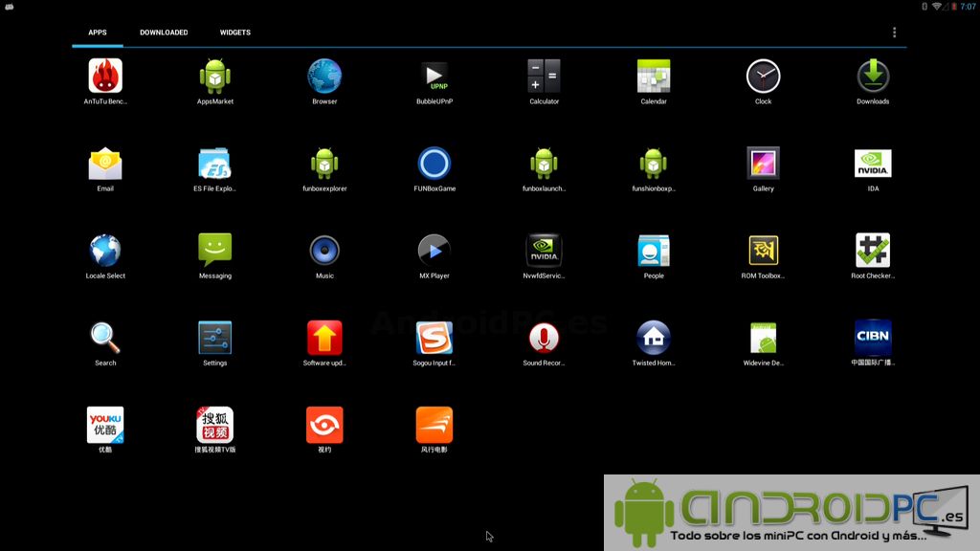Switch to the Widgets tab
980x551 pixels.
[x=234, y=33]
